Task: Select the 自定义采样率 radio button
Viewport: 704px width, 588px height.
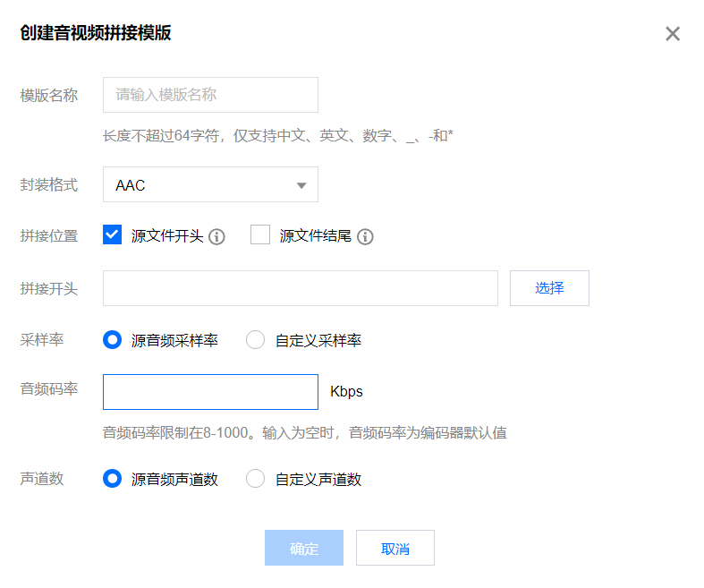Action: pos(256,340)
